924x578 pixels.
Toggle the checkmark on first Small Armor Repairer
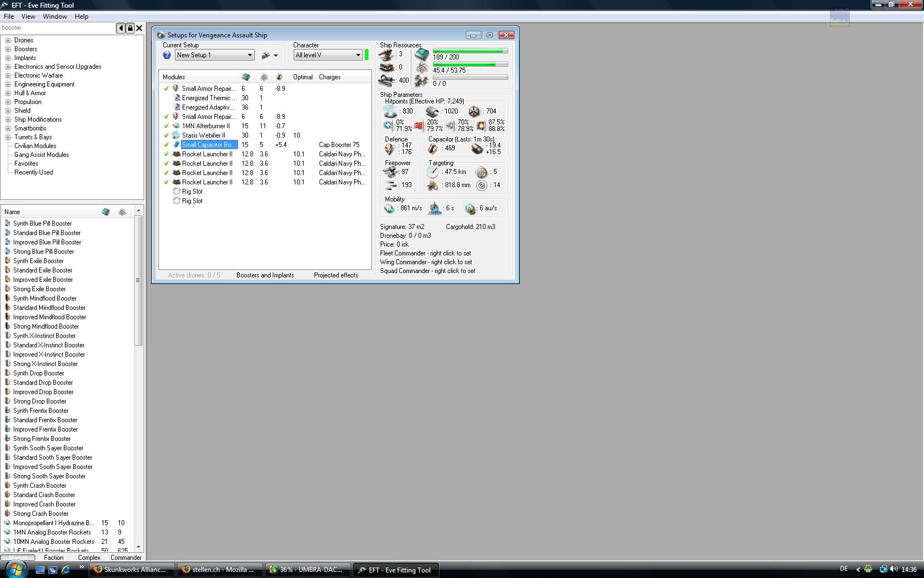[167, 88]
